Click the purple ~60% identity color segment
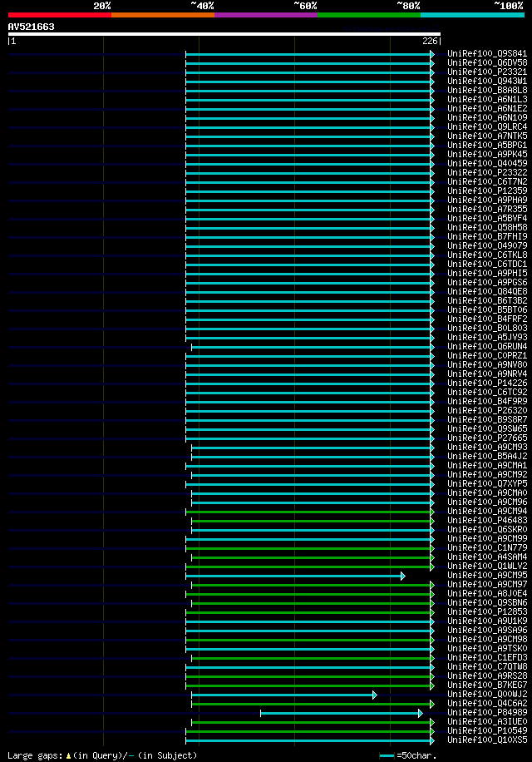Image resolution: width=532 pixels, height=762 pixels. [x=266, y=15]
